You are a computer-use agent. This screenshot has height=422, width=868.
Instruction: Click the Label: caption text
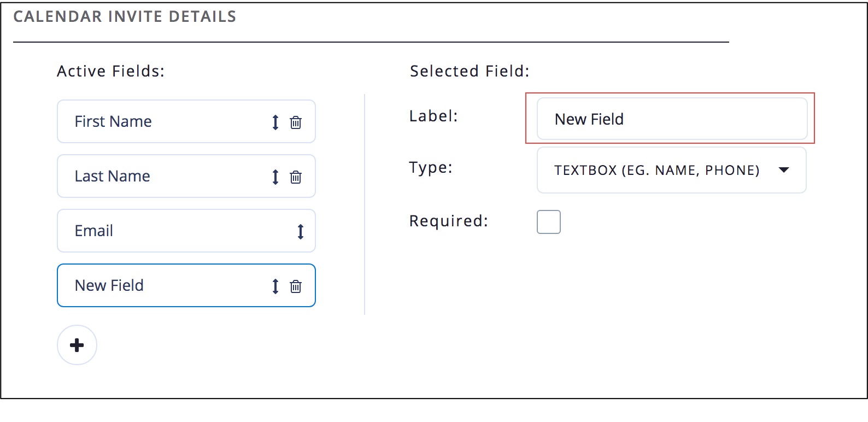point(433,116)
